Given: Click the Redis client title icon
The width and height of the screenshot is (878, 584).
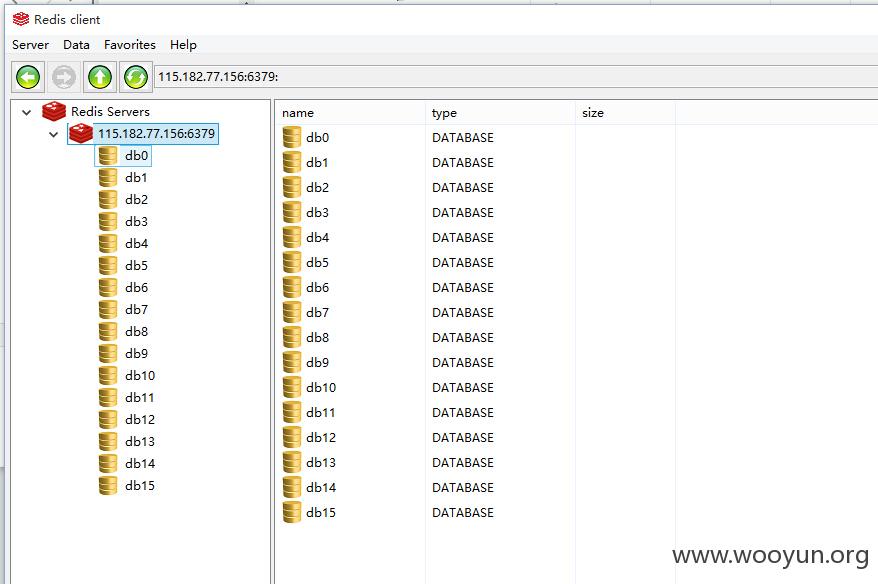Looking at the screenshot, I should click(21, 19).
